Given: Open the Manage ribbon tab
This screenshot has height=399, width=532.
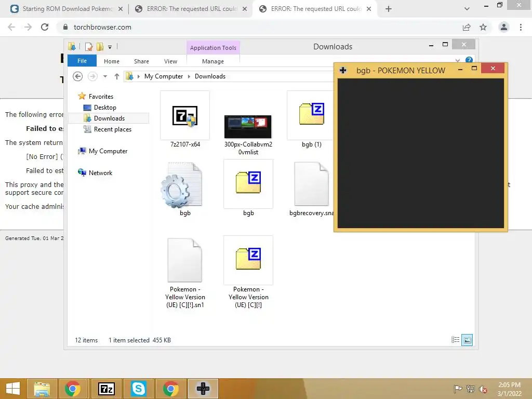Looking at the screenshot, I should (213, 61).
